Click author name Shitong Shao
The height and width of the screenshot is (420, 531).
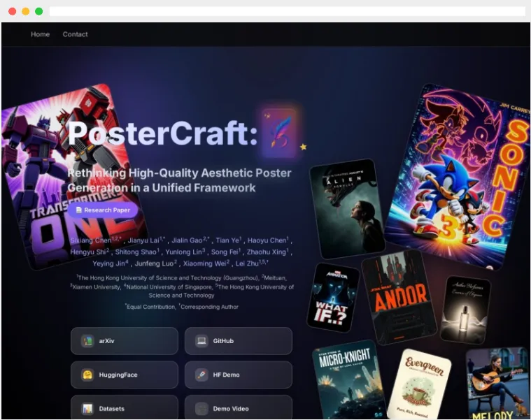pos(136,252)
